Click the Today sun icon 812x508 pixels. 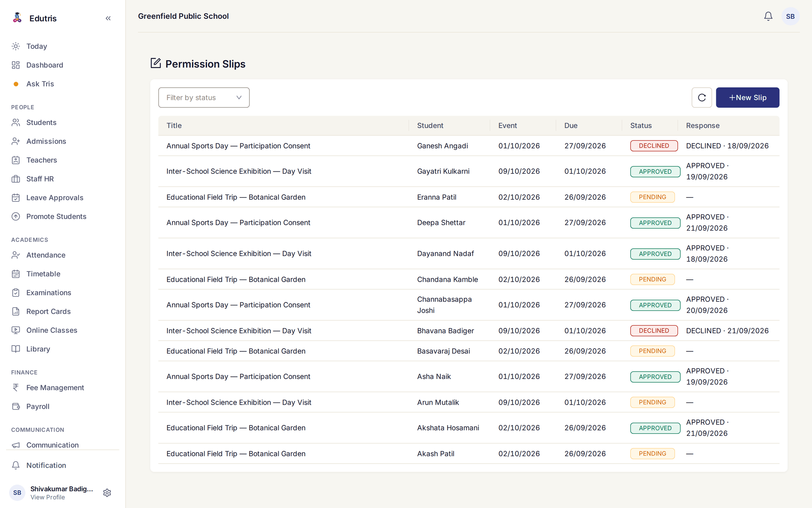(x=16, y=46)
